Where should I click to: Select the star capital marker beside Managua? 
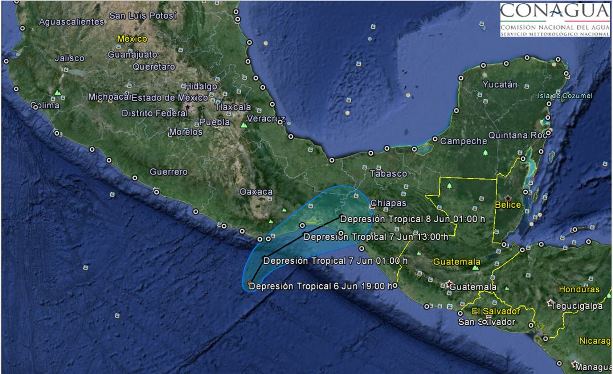(575, 364)
